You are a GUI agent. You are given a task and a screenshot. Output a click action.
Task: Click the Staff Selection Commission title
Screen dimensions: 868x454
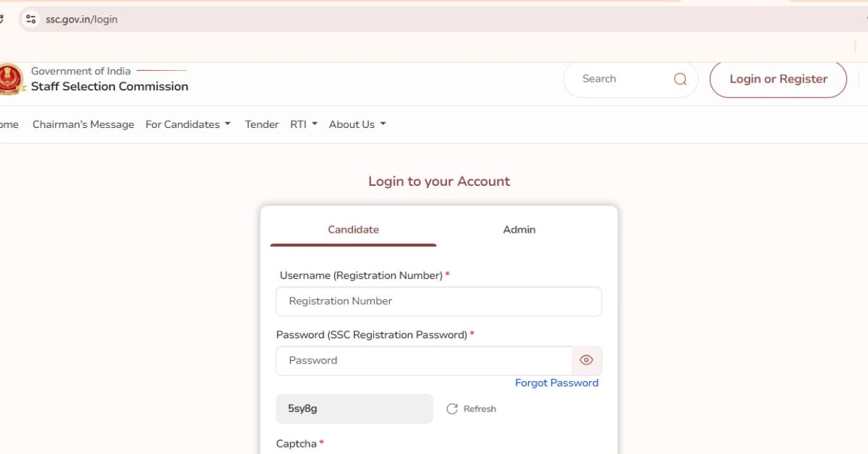coord(109,87)
